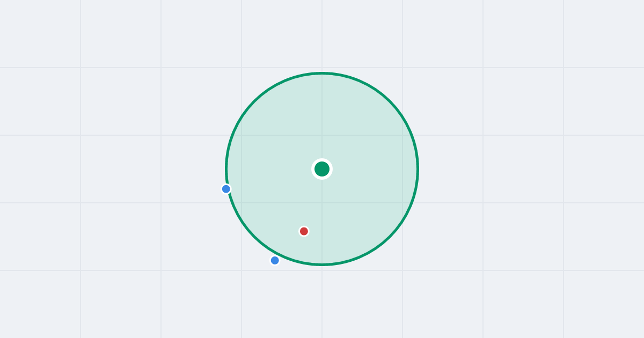The width and height of the screenshot is (644, 338).
Task: Click empty canvas to the left of the circle
Action: tap(118, 169)
